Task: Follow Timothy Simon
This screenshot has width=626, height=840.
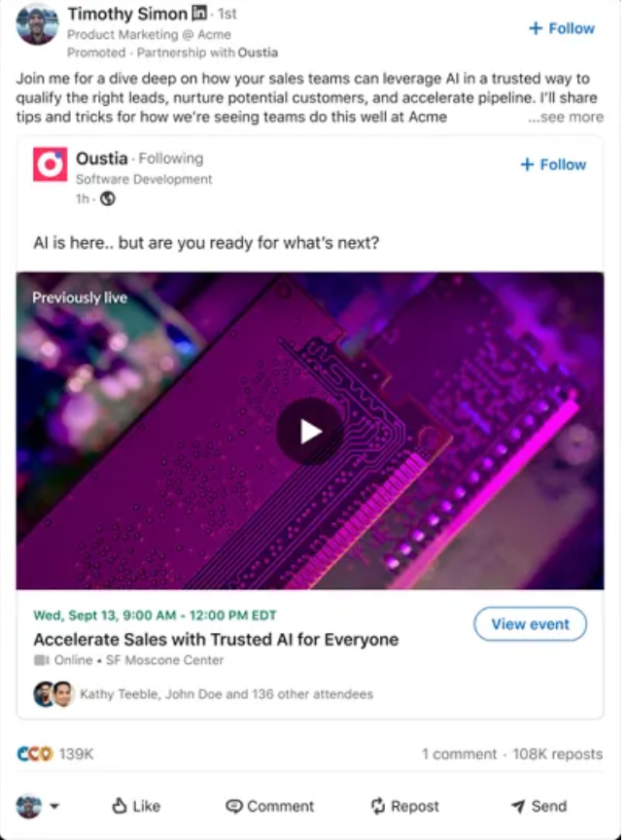Action: 561,28
